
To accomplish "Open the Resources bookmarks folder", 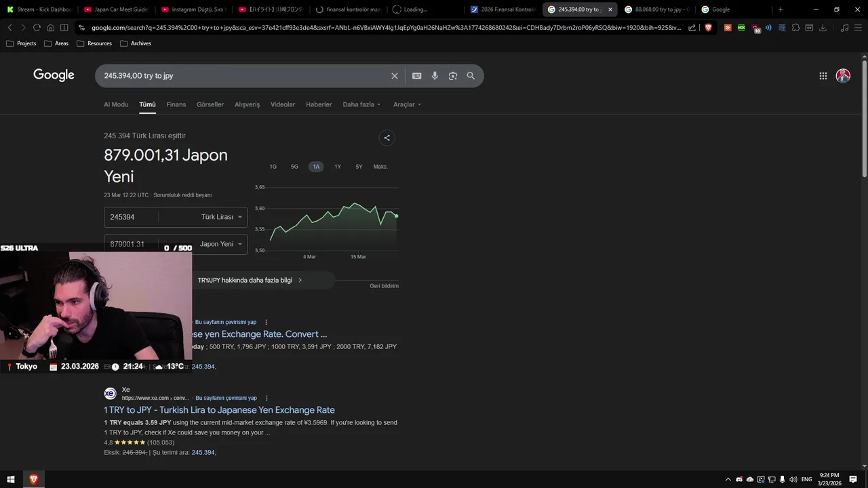I will pos(94,43).
